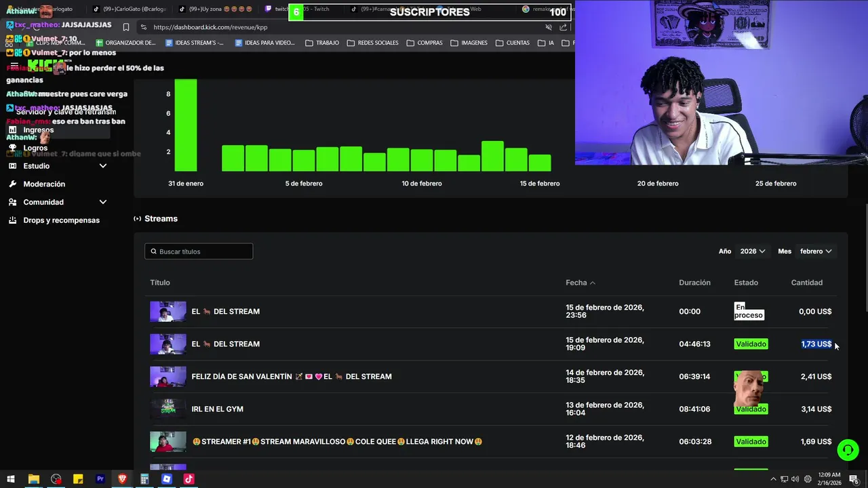This screenshot has width=868, height=488.
Task: Open the FELIZ DÍA DE SAN VALENTÍN stream thumbnail
Action: (168, 377)
